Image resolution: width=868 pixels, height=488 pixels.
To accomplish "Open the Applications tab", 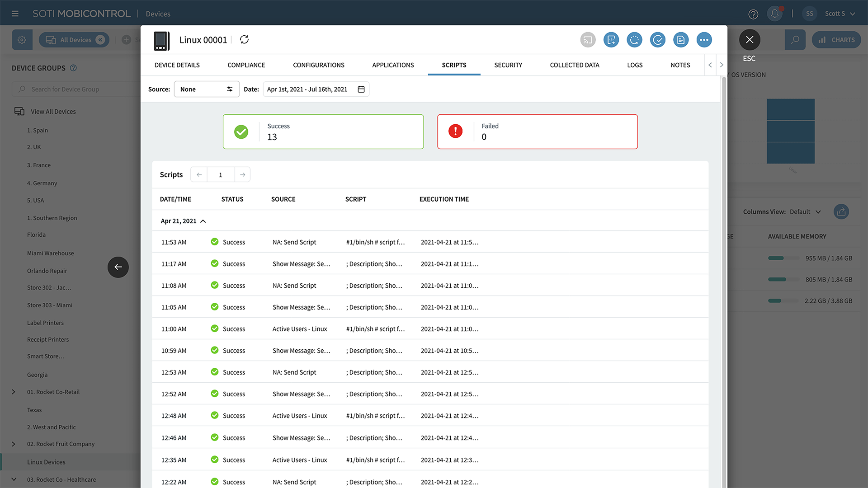I will pyautogui.click(x=393, y=65).
